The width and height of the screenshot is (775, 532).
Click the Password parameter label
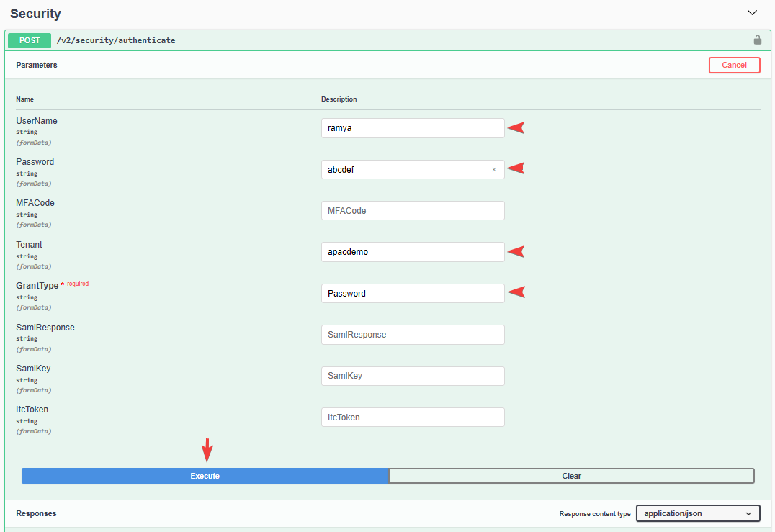[x=35, y=161]
